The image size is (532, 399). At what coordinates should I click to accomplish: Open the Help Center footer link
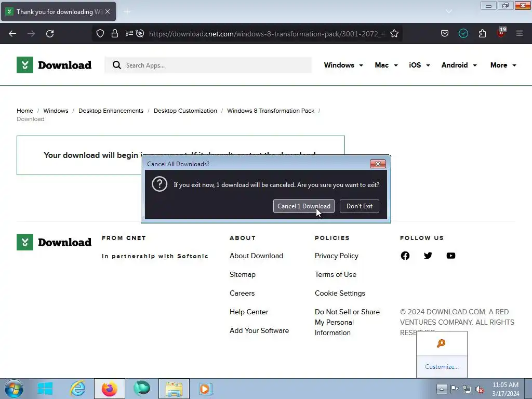249,312
